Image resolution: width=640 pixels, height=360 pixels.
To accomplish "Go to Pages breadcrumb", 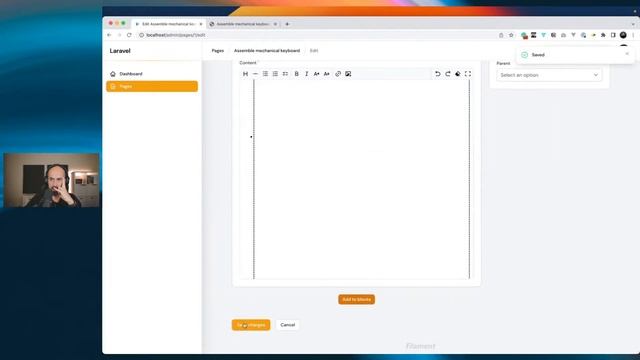I will tap(218, 51).
